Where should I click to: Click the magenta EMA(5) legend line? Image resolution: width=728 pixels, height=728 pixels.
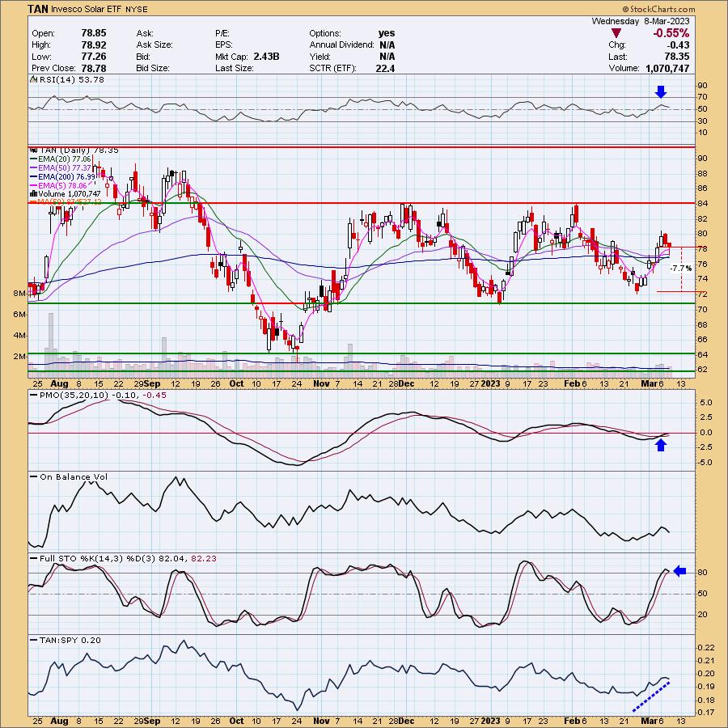click(33, 186)
